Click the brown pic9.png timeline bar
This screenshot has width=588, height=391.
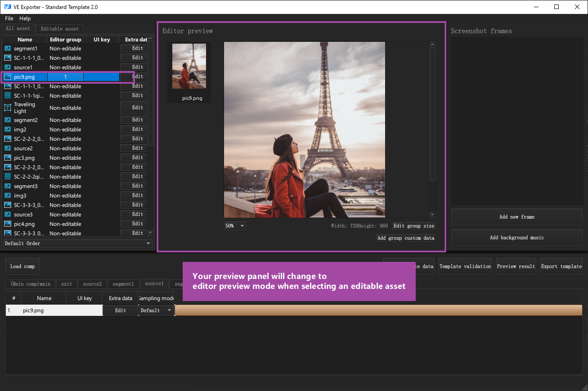click(x=378, y=310)
